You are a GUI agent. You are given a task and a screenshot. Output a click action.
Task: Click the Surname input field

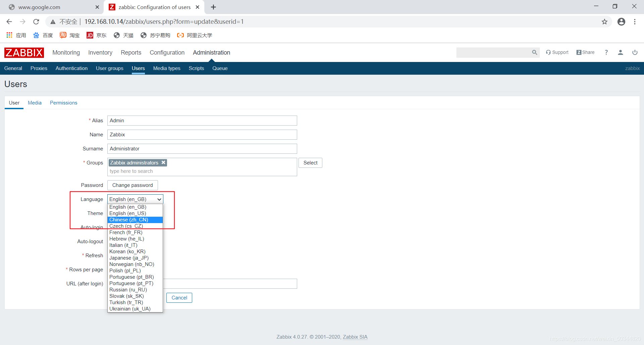point(202,149)
